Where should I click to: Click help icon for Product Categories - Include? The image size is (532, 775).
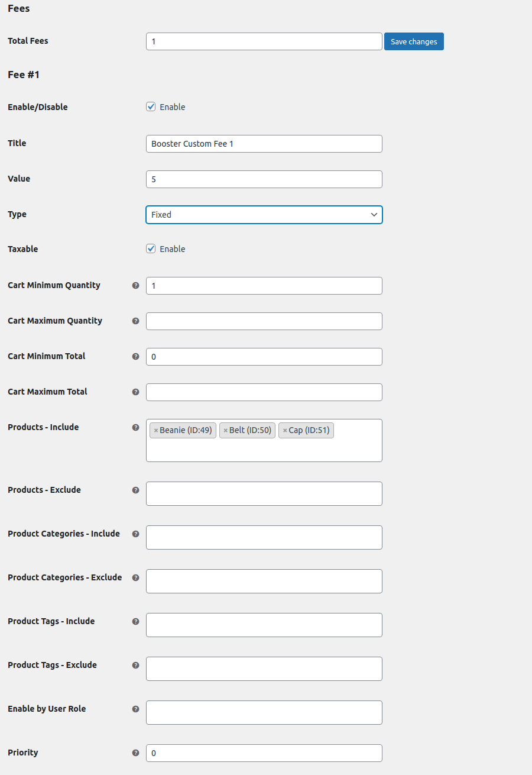coord(135,534)
